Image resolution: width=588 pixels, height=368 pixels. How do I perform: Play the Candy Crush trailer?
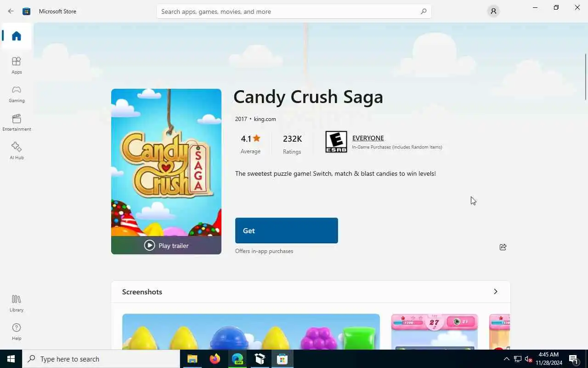point(166,245)
